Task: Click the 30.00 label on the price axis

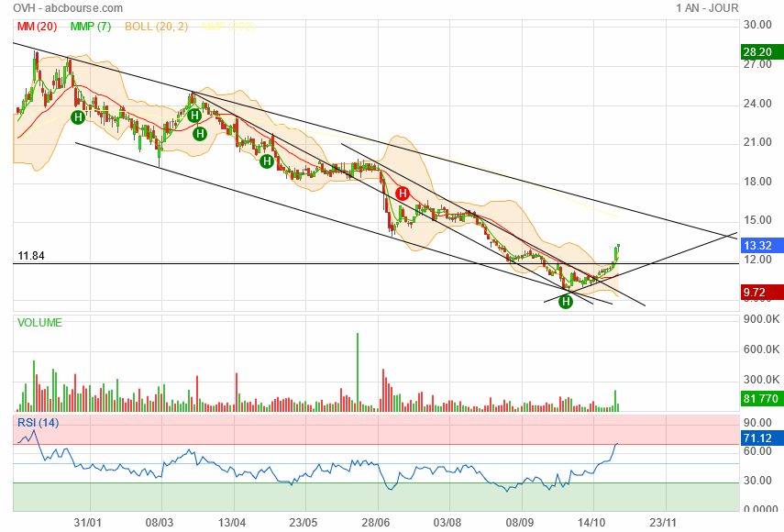Action: (x=757, y=25)
